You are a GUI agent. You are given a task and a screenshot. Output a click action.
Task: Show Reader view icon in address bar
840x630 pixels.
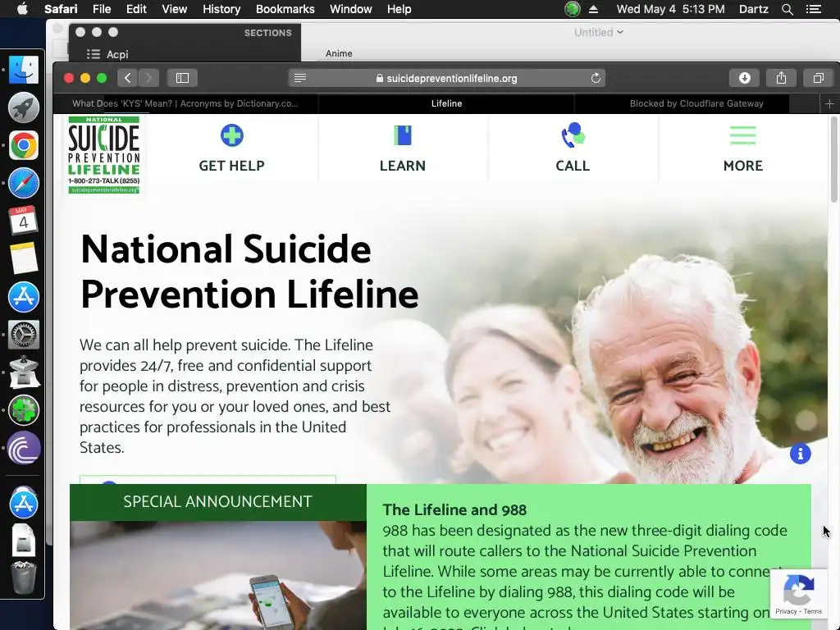click(300, 78)
